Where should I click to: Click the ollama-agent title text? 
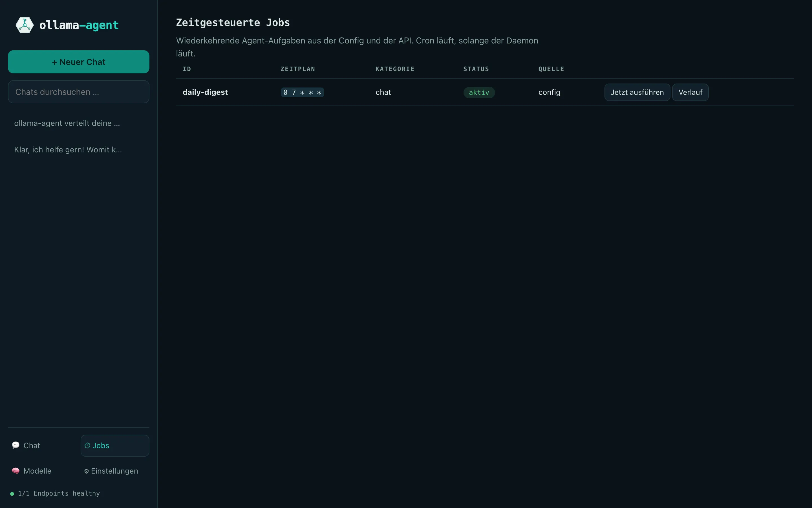pos(79,25)
